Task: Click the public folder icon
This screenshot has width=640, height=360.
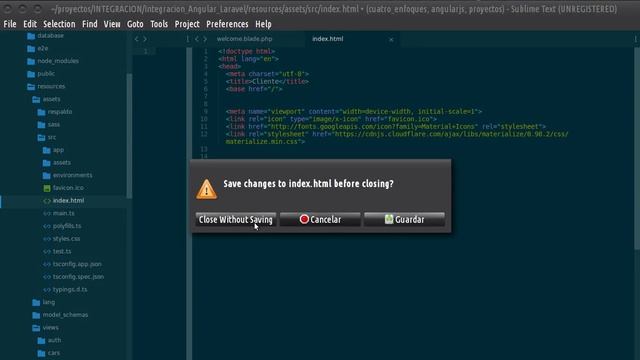Action: [31, 74]
